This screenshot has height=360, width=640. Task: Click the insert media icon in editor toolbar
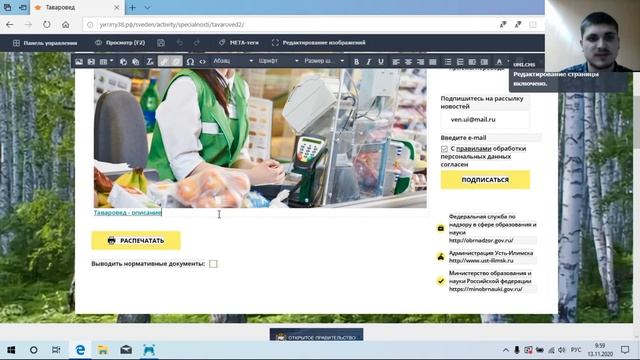click(91, 62)
